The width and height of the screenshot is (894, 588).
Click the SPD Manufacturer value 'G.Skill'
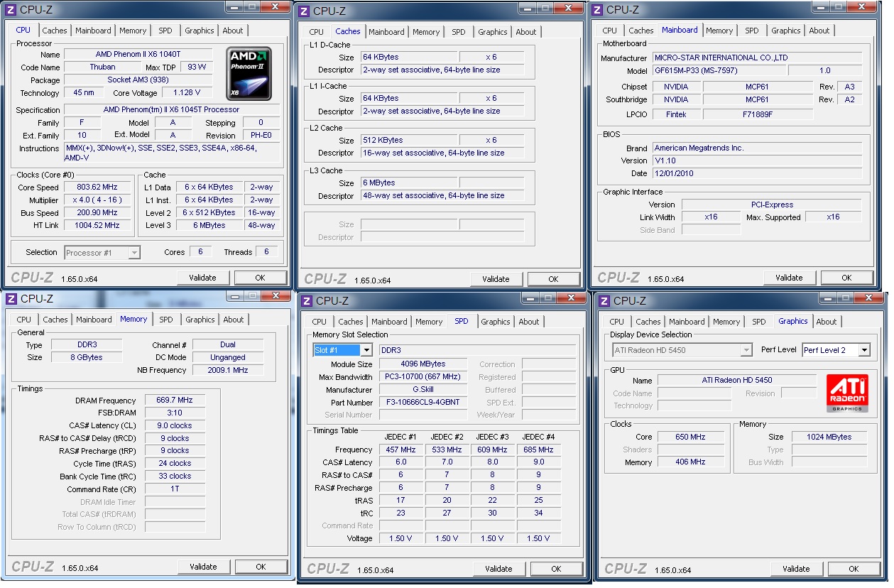tap(423, 390)
